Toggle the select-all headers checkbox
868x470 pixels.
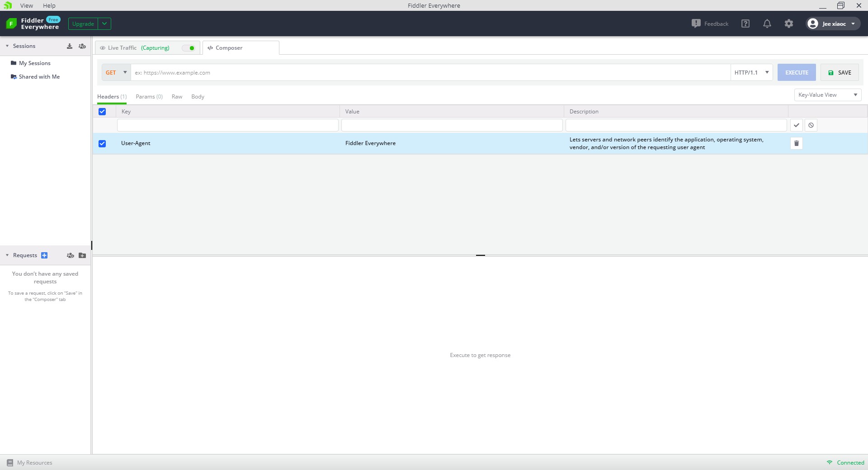coord(102,112)
